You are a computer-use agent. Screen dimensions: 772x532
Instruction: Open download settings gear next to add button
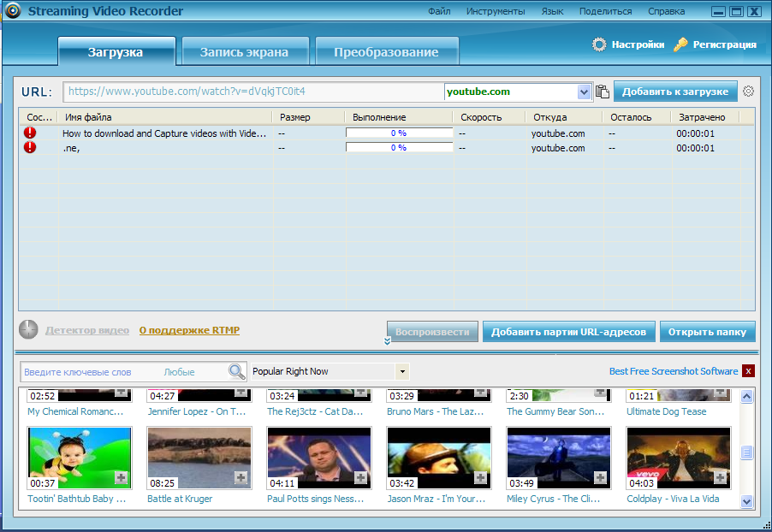[x=748, y=92]
